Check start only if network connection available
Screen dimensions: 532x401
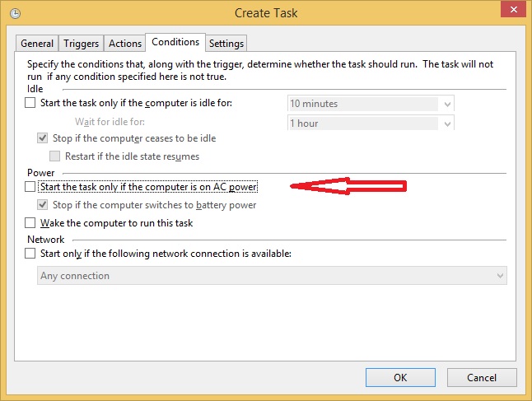click(x=30, y=254)
